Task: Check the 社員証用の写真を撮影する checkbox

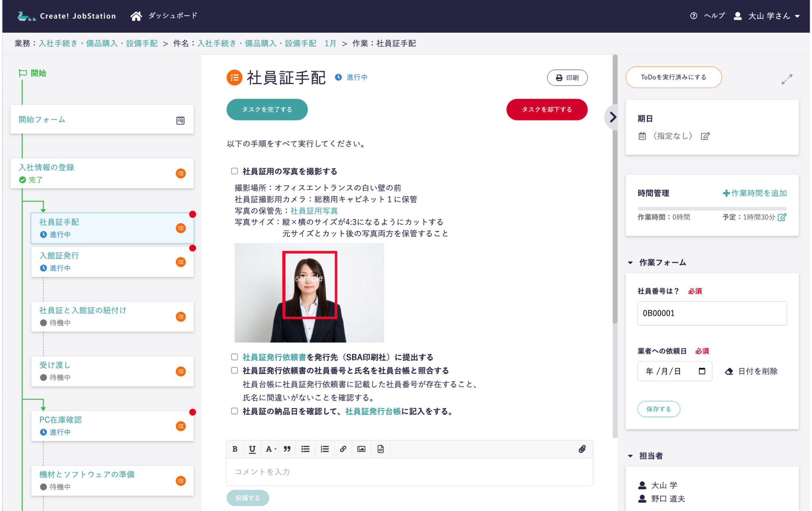Action: (234, 171)
